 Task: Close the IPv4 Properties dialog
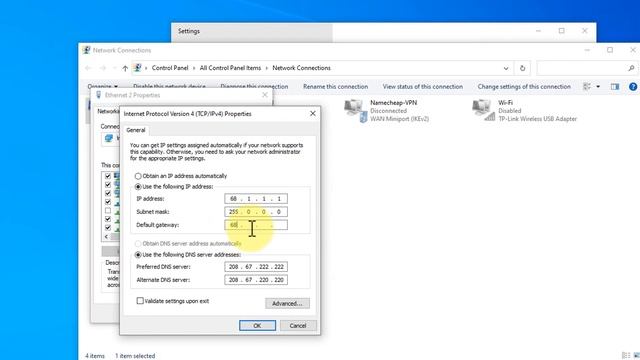313,113
